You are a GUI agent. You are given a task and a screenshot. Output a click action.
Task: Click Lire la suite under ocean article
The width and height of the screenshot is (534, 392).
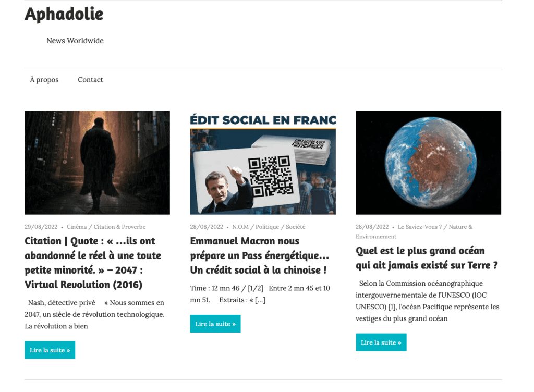click(381, 342)
